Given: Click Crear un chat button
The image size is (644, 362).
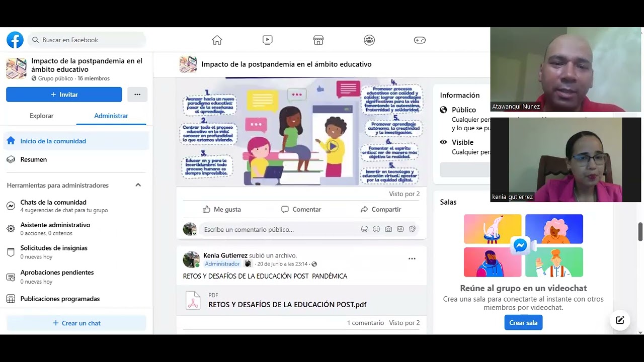Looking at the screenshot, I should (76, 323).
